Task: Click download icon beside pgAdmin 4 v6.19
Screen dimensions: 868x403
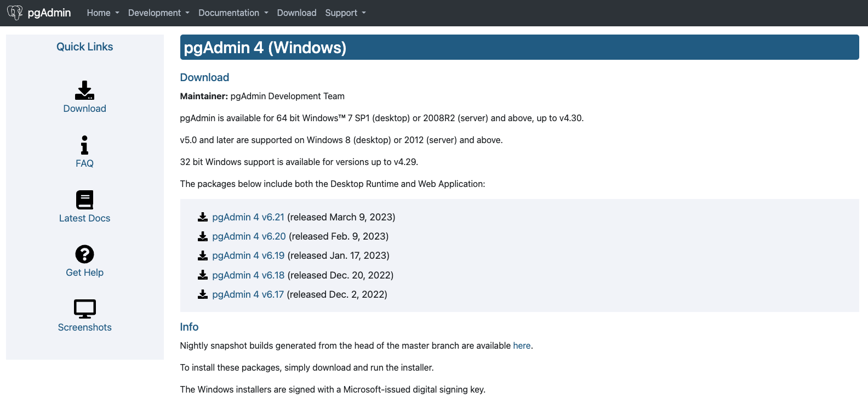Action: (x=203, y=256)
